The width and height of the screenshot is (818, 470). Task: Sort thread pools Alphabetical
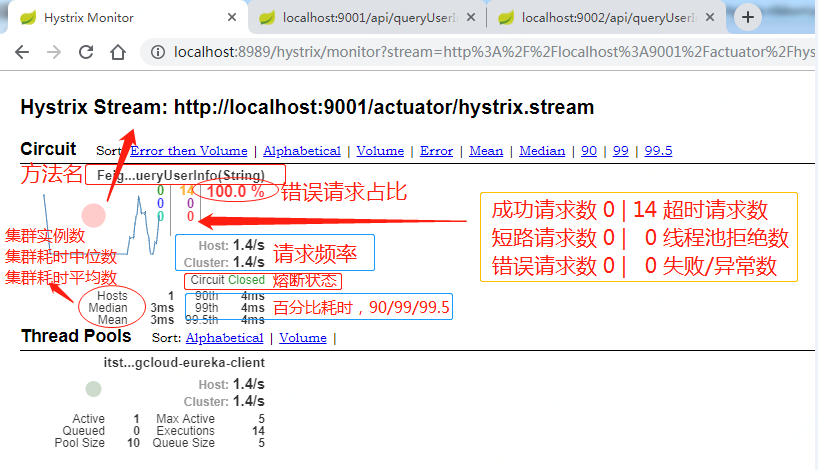(x=225, y=338)
